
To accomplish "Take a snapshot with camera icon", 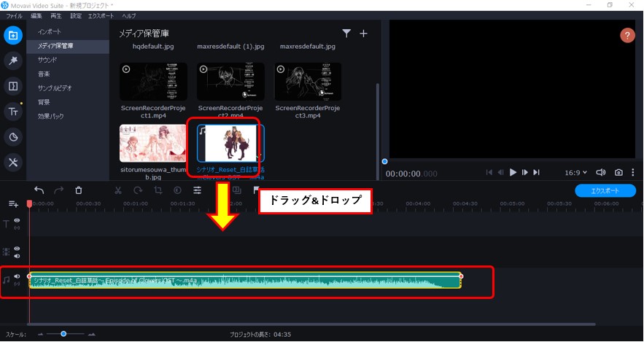I will (618, 172).
